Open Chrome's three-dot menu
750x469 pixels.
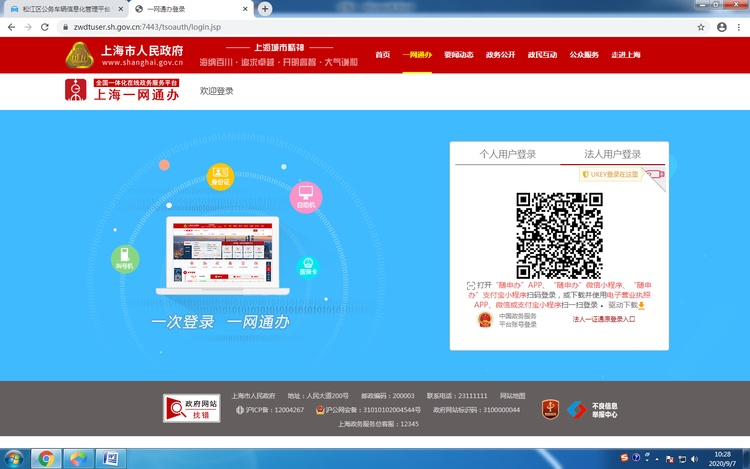click(x=739, y=27)
